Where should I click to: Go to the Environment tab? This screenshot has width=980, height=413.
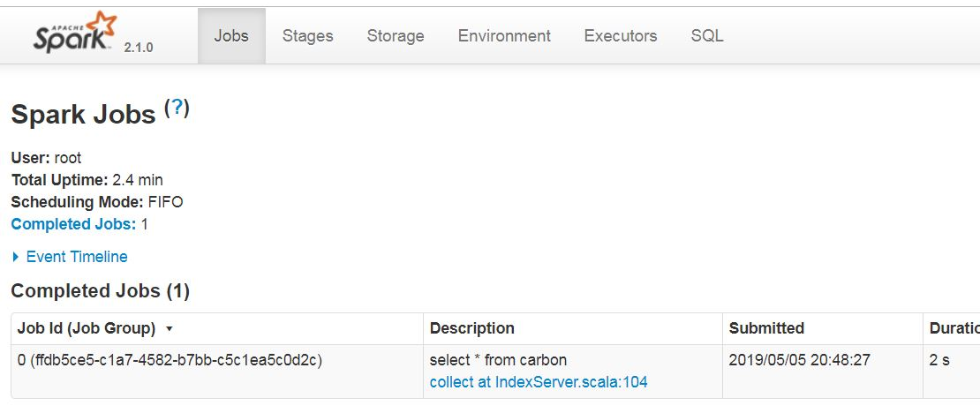pos(504,36)
